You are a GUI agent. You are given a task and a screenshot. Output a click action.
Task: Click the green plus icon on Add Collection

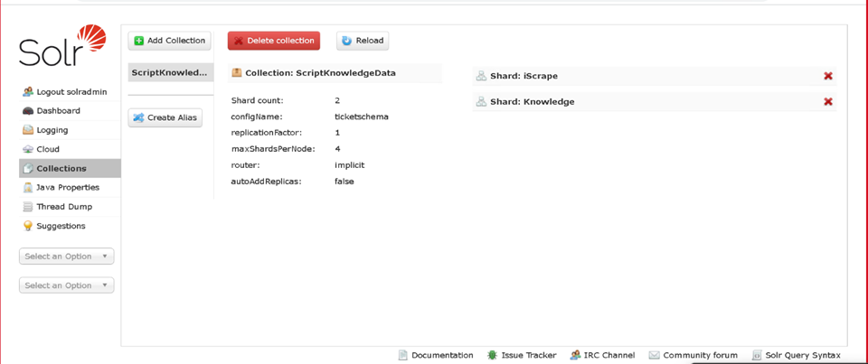139,41
